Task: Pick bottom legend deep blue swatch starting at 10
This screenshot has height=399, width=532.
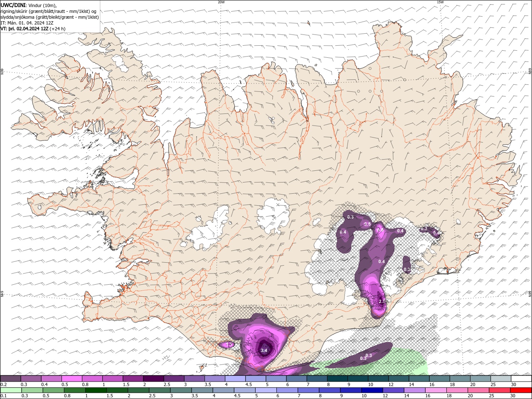Action: 372,390
